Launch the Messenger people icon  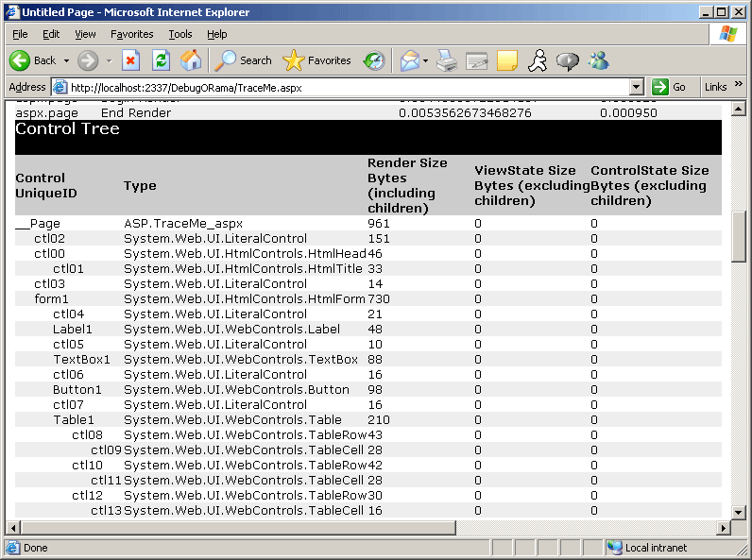(598, 60)
